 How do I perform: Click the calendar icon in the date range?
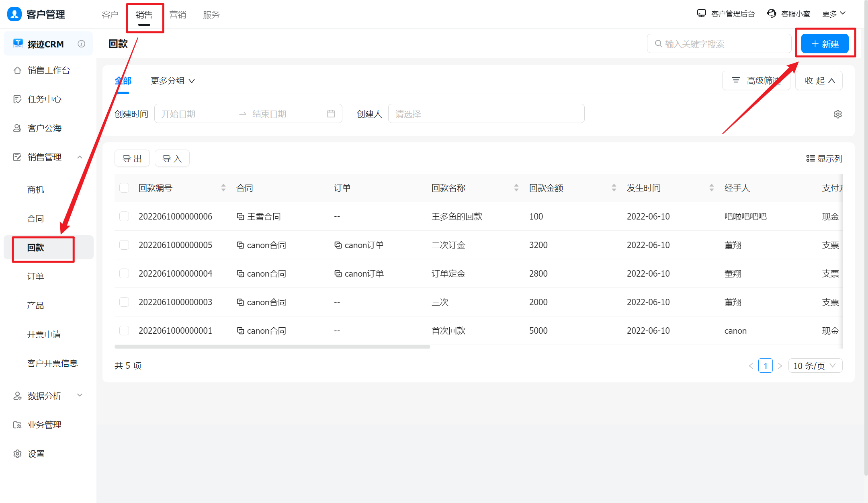click(331, 114)
